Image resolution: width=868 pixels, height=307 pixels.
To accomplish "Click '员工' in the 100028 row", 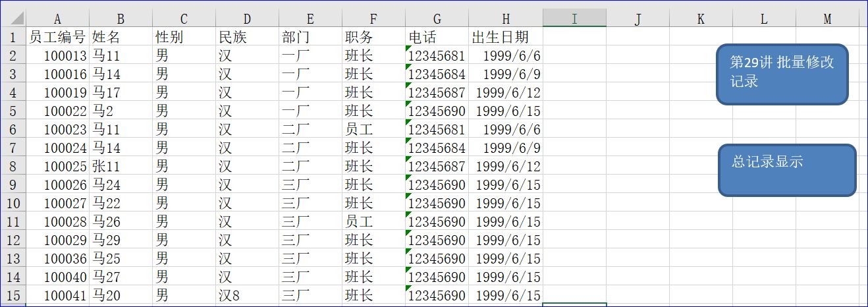I will (374, 221).
